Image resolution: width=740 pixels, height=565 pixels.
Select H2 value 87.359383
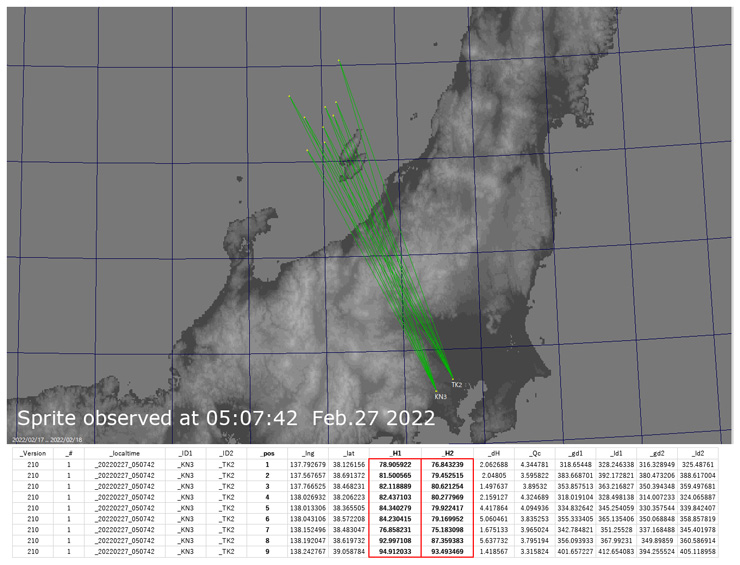click(x=447, y=541)
